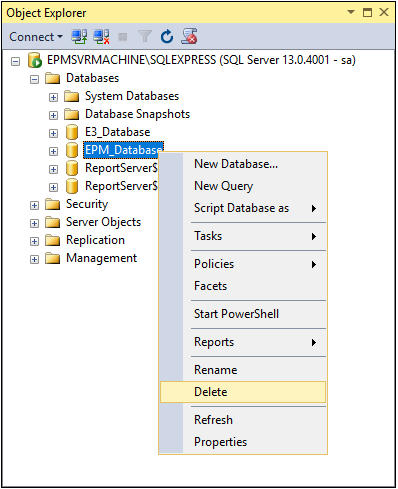Select the System Databases label

[132, 96]
